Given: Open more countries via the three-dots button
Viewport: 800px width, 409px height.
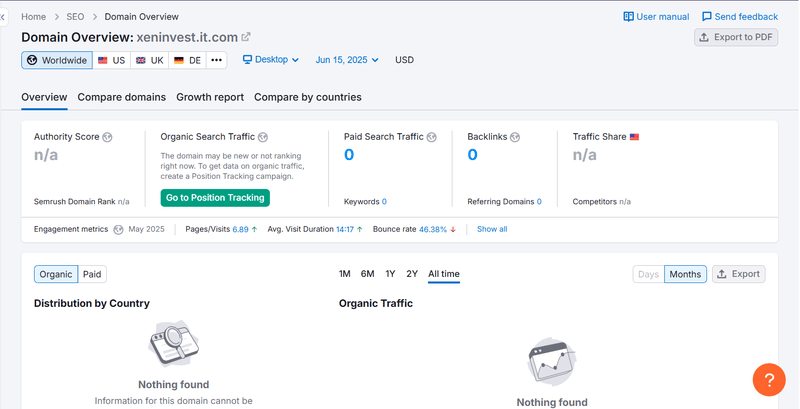Looking at the screenshot, I should 216,60.
